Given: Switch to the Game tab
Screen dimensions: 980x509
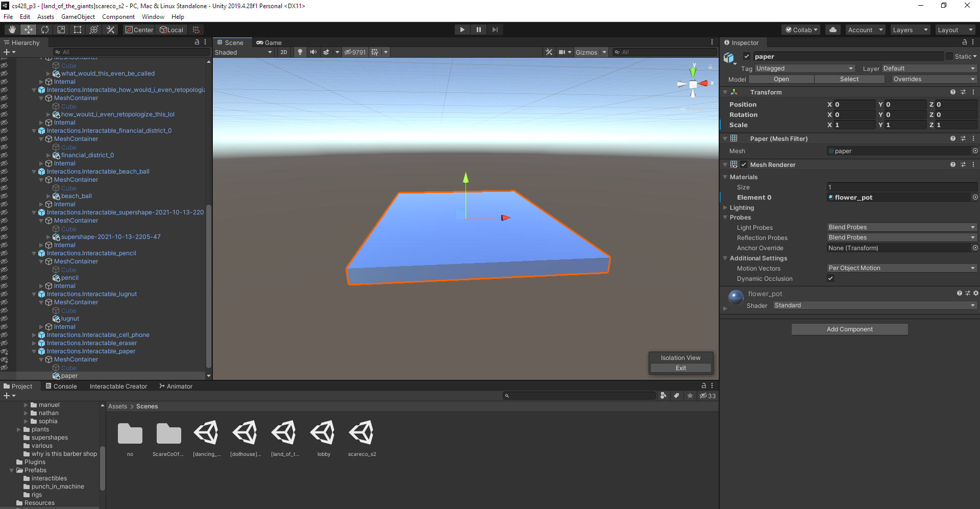Looking at the screenshot, I should pos(269,42).
